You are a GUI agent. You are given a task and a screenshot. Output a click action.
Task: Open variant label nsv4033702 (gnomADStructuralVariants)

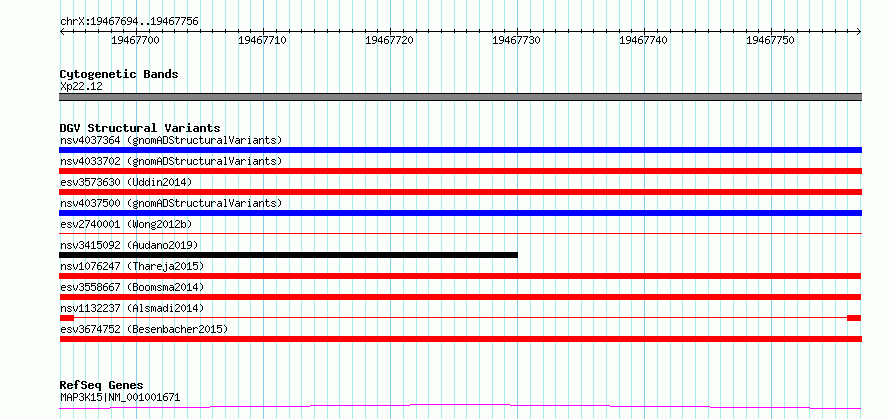[171, 161]
